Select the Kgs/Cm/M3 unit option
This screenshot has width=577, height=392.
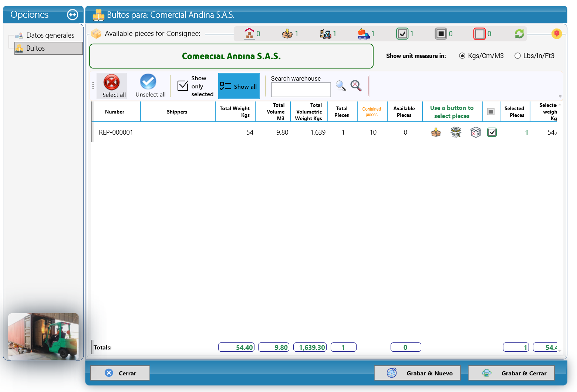(x=482, y=56)
